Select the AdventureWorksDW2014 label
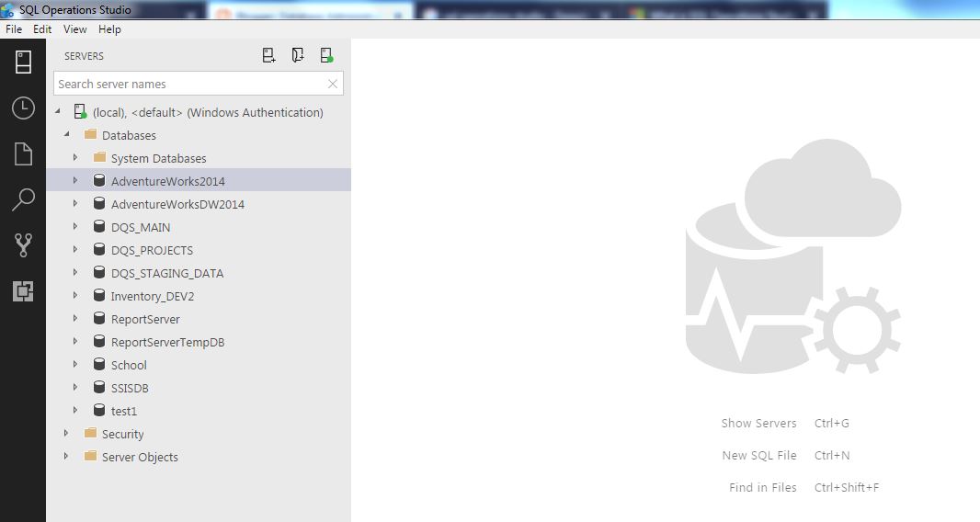The image size is (980, 522). pos(177,204)
